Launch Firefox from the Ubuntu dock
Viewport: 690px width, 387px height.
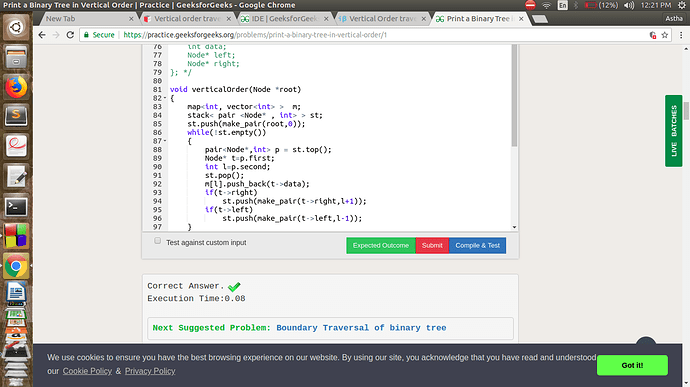tap(16, 87)
